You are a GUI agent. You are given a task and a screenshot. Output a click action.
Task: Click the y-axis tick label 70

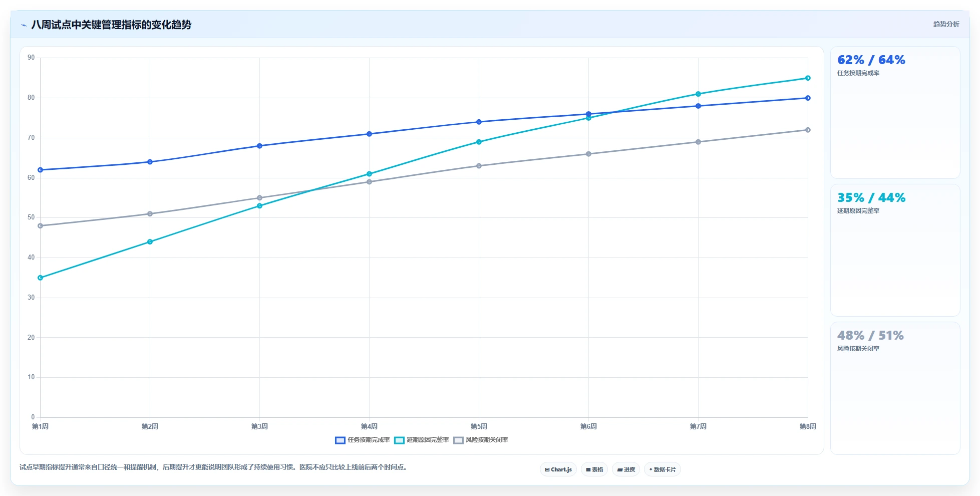31,138
